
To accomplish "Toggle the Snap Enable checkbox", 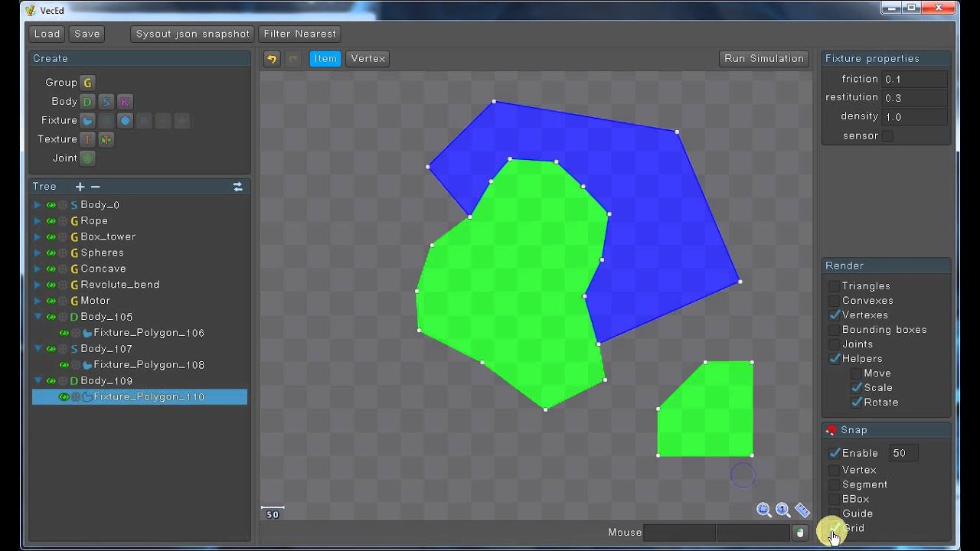I will [x=834, y=453].
